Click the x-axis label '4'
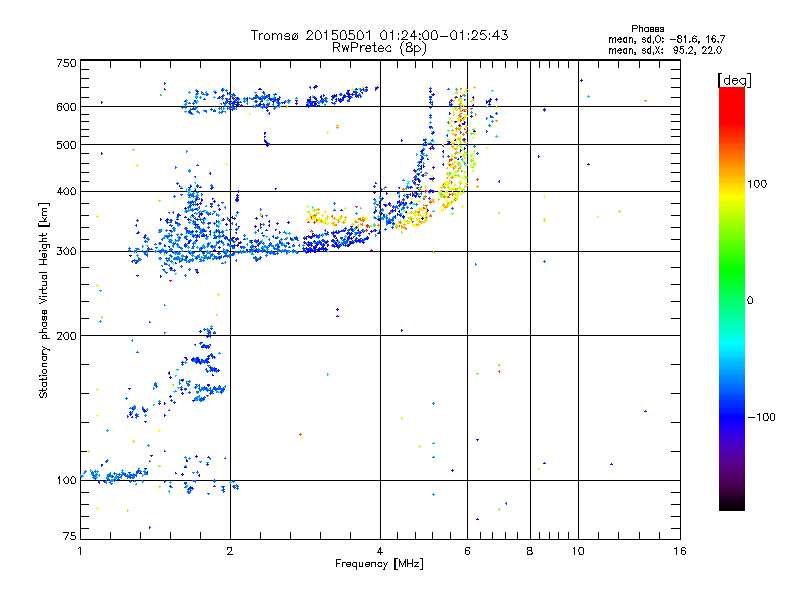This screenshot has width=800, height=600. point(380,551)
